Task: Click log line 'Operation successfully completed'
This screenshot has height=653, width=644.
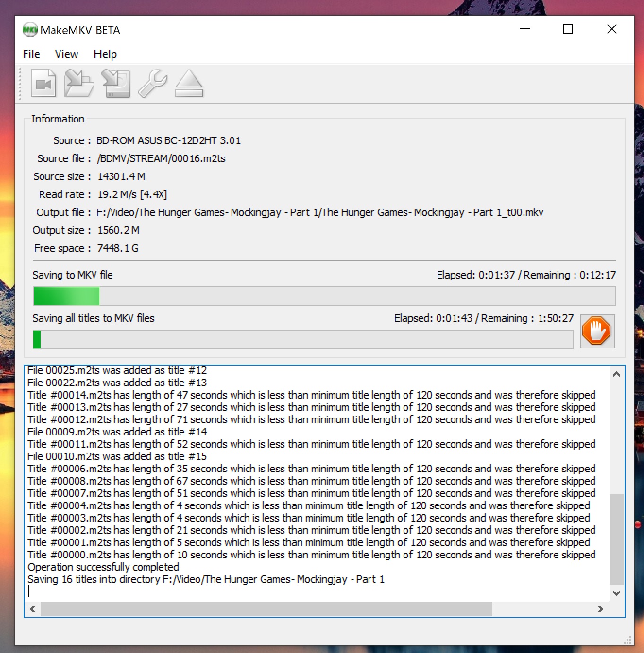Action: click(103, 567)
